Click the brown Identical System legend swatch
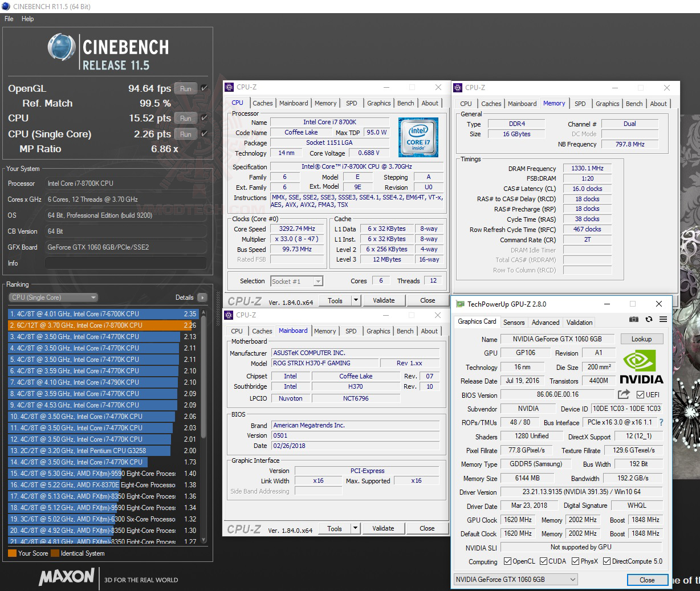Viewport: 700px width, 591px height. pos(55,553)
